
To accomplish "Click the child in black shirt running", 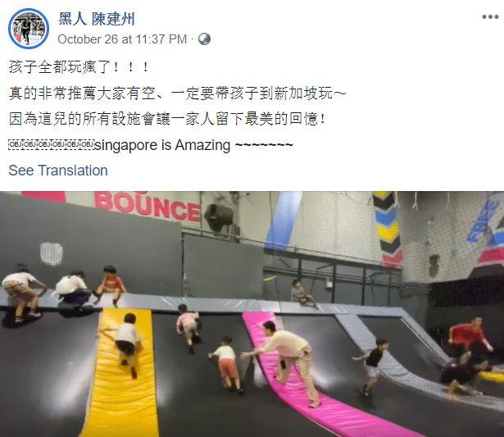I will 371,366.
